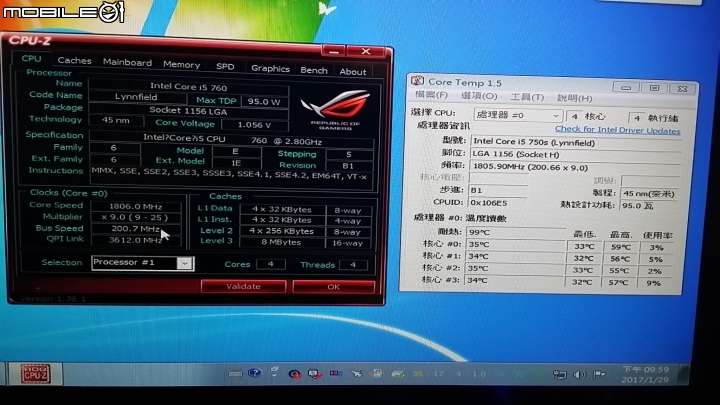The height and width of the screenshot is (405, 720).
Task: Follow Check for Intel Driver Updates link
Action: (x=618, y=130)
